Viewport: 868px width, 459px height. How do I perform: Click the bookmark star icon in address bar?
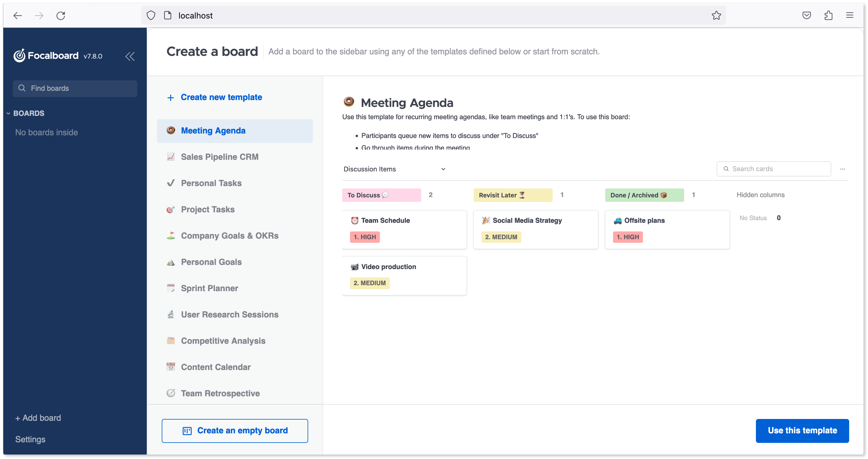pyautogui.click(x=716, y=16)
